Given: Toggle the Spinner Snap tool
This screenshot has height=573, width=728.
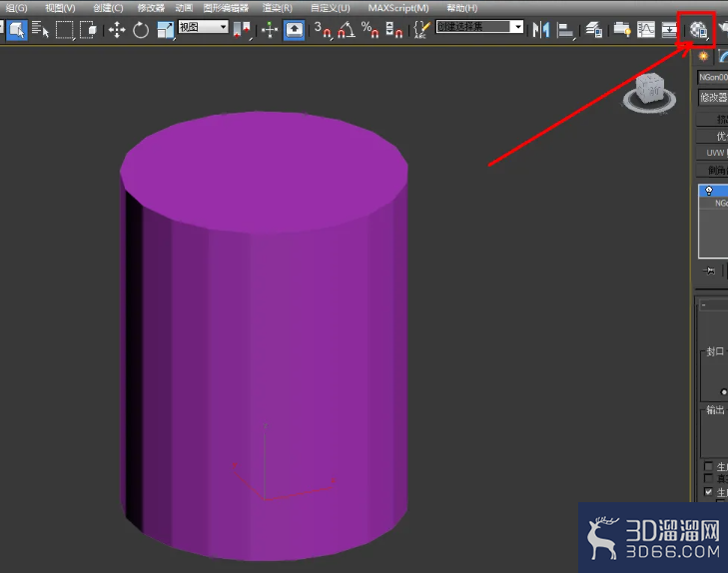Looking at the screenshot, I should tap(393, 31).
